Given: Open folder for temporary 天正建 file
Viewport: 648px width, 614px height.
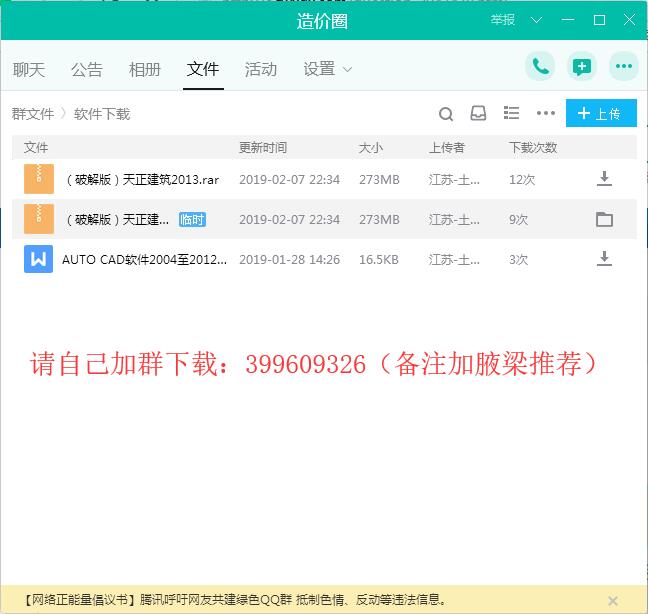Looking at the screenshot, I should pos(604,219).
